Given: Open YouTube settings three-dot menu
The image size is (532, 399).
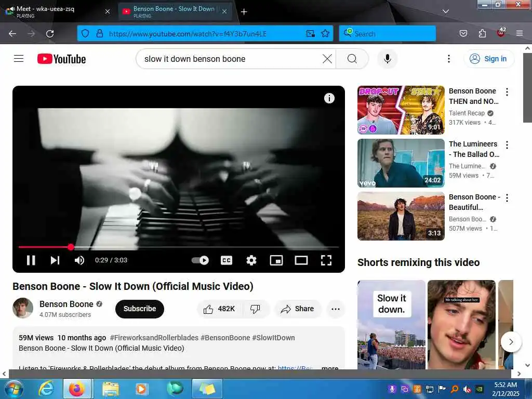Looking at the screenshot, I should (x=448, y=59).
